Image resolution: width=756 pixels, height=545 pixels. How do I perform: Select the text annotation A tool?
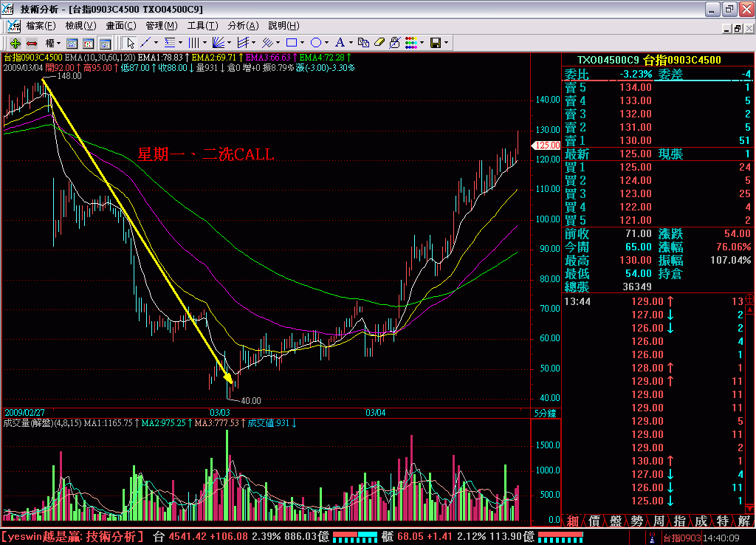pos(340,43)
